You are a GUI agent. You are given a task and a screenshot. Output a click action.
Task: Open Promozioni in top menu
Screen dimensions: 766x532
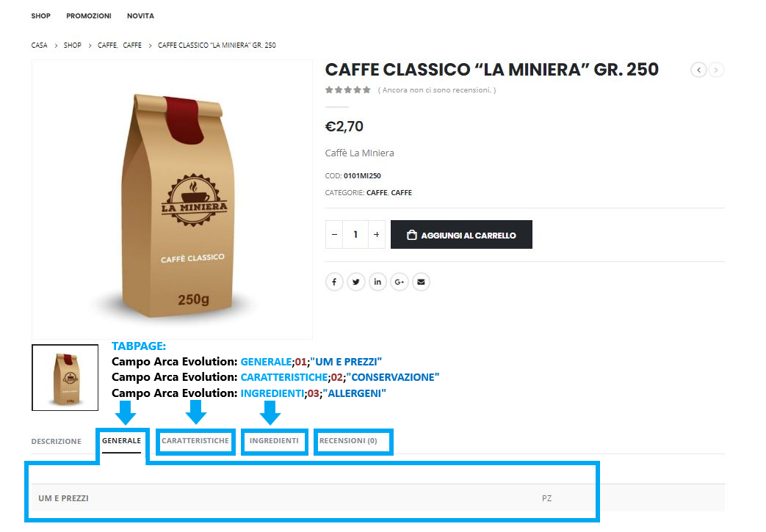pyautogui.click(x=89, y=15)
